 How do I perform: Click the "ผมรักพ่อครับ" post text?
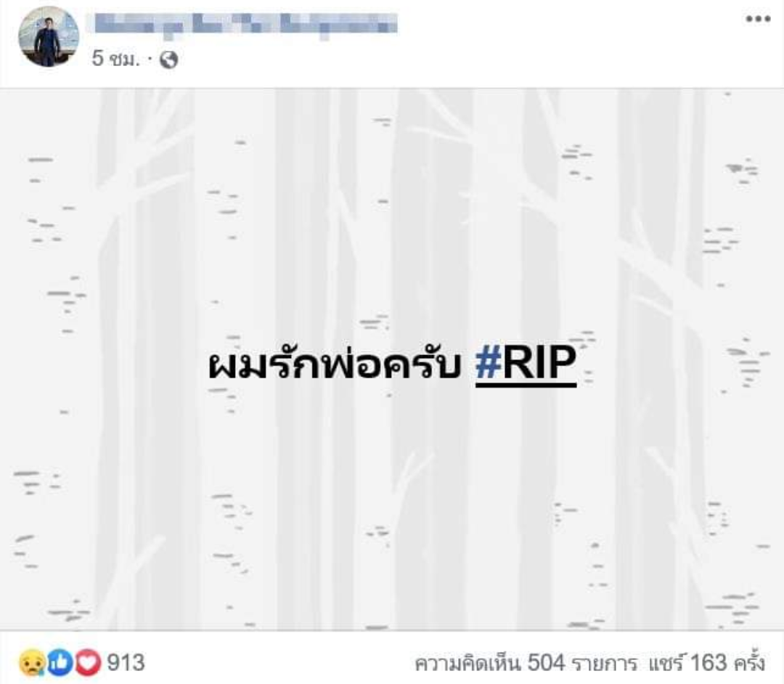point(334,363)
